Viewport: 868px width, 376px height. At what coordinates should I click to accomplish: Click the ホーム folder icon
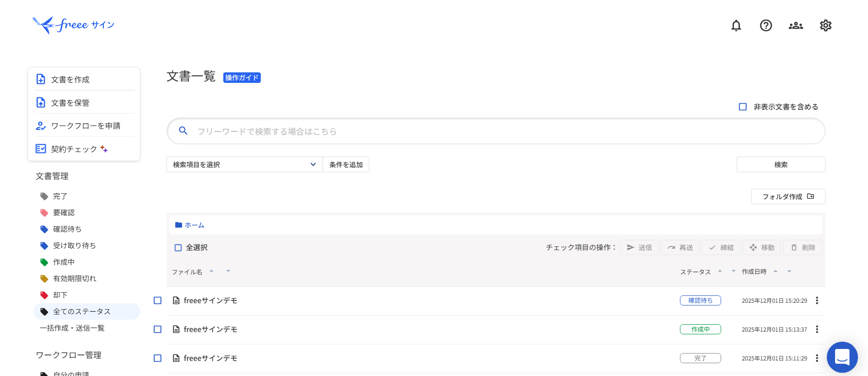click(179, 225)
